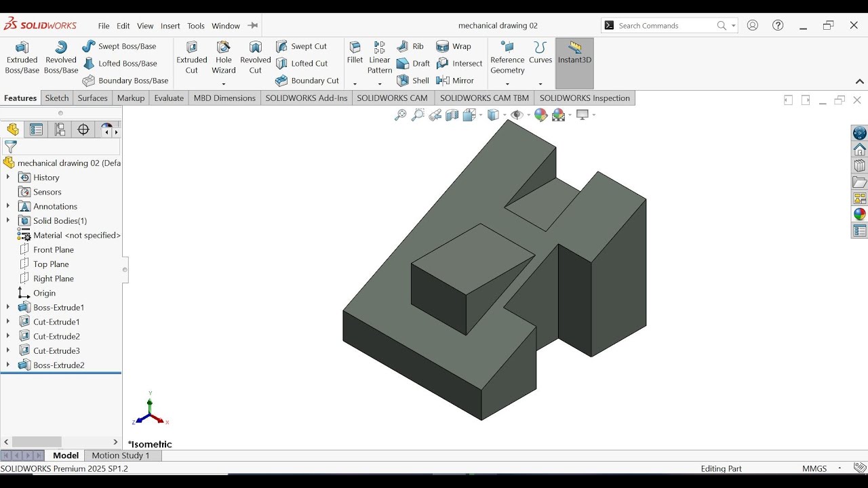Open dropdown arrow under Fillet
The width and height of the screenshot is (868, 488).
pyautogui.click(x=355, y=84)
